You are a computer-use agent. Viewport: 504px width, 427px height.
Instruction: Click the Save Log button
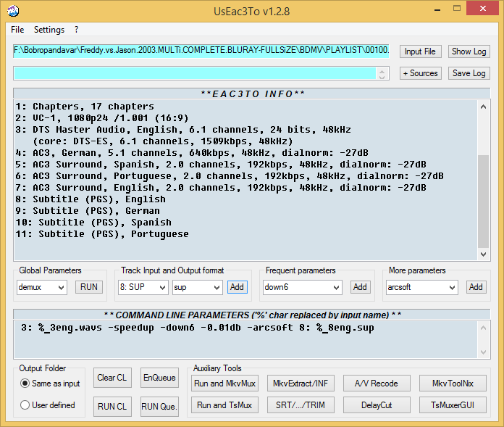469,73
